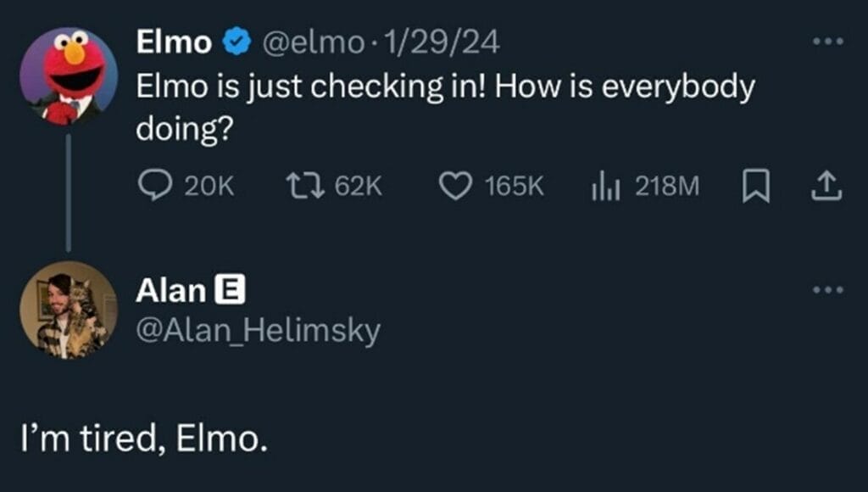Bookmark Elmo's tweet

click(x=754, y=187)
